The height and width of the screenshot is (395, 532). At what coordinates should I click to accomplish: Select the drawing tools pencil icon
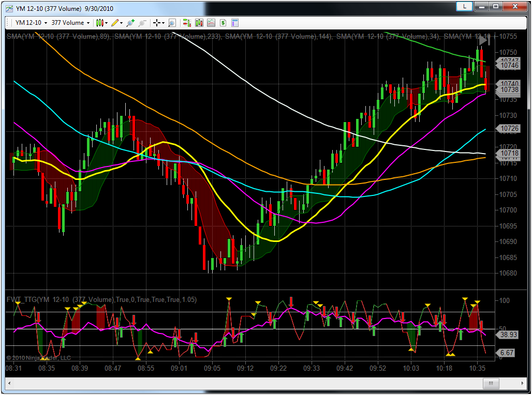115,23
